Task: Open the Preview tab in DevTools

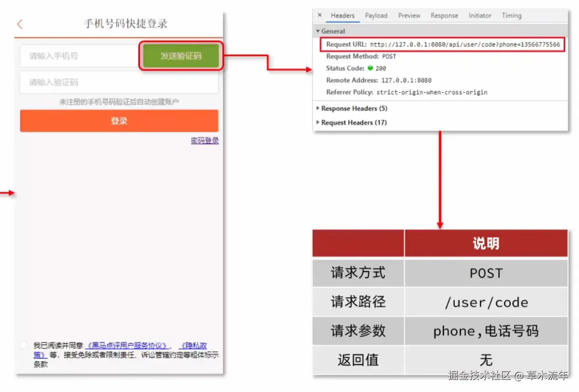Action: click(409, 15)
